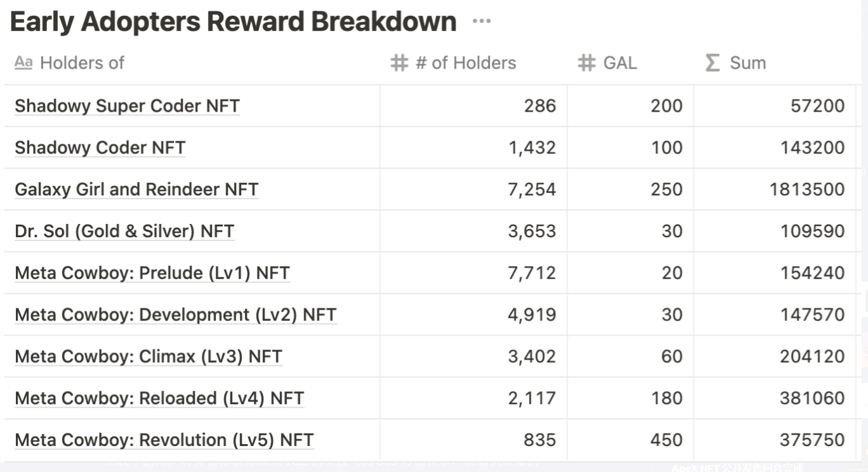Open Meta Cowboy: Prelude (Lv1) NFT
868x472 pixels.
tap(152, 273)
